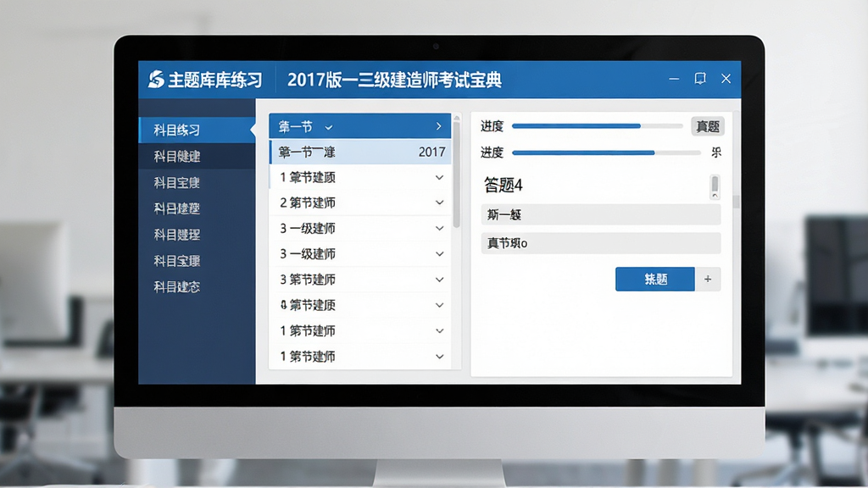Click the right arrow on the 第一节 header
Image resolution: width=868 pixels, height=488 pixels.
click(x=439, y=126)
